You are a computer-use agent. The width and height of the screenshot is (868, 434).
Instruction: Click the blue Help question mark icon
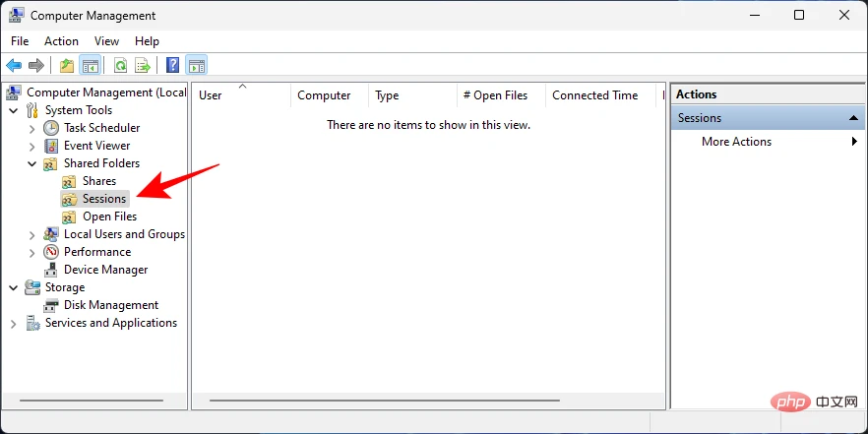pos(173,66)
